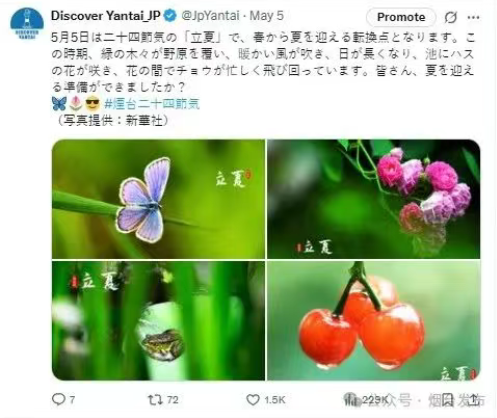Open the blue butterfly photo

159,199
